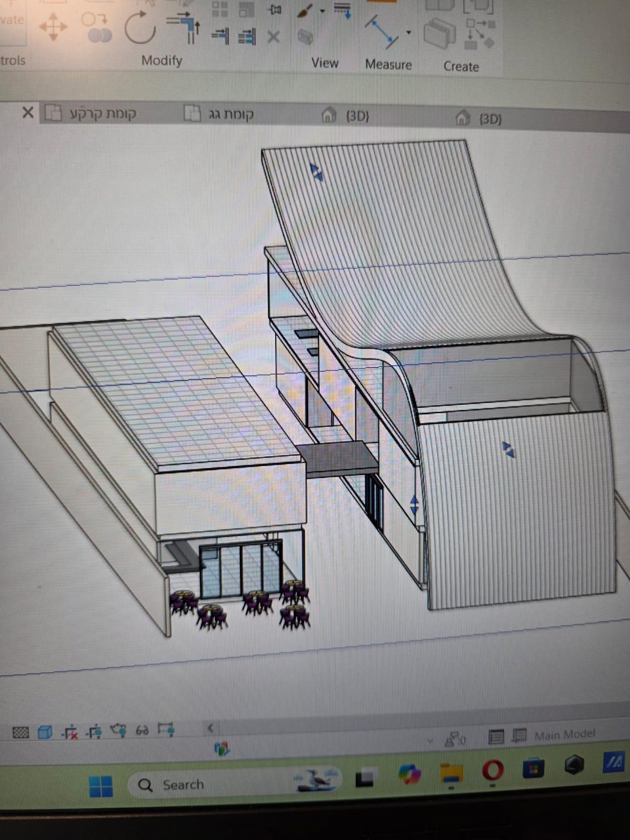Click the Rotate tool in Modify panel
630x840 pixels.
click(x=140, y=29)
